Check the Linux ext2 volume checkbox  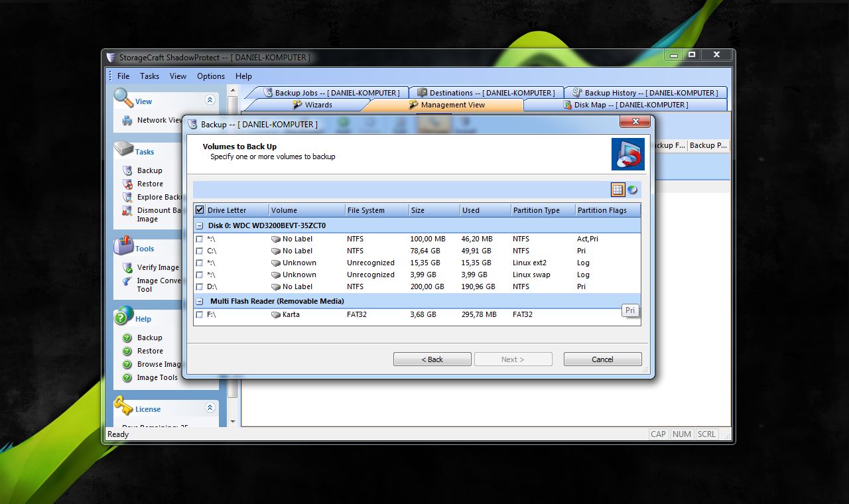tap(199, 263)
